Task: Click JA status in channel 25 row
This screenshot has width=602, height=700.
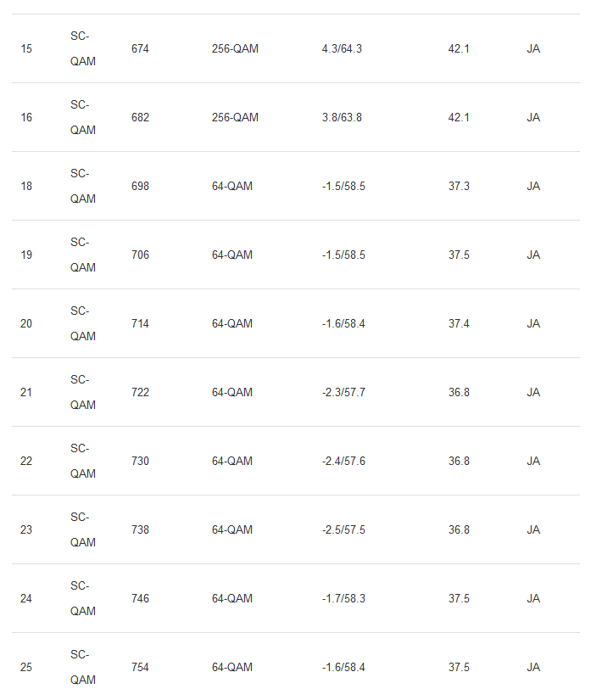Action: point(533,668)
